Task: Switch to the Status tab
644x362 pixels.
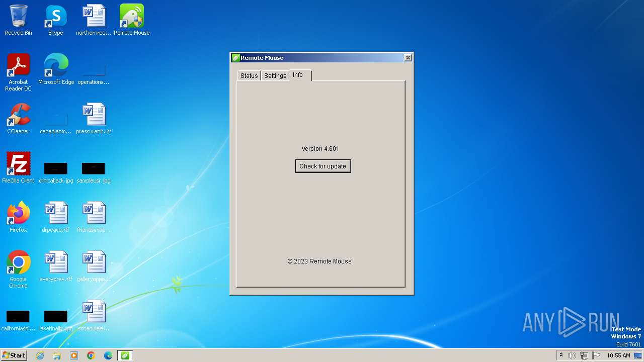Action: click(x=249, y=75)
